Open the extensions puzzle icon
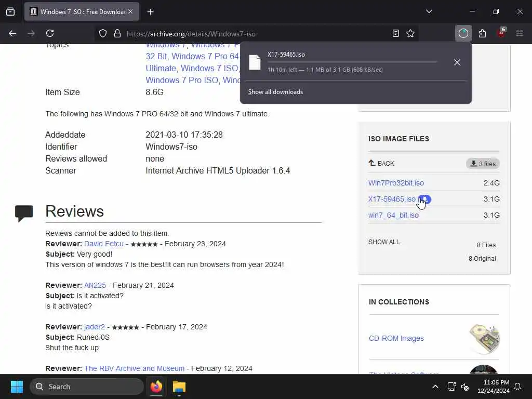 coord(482,33)
